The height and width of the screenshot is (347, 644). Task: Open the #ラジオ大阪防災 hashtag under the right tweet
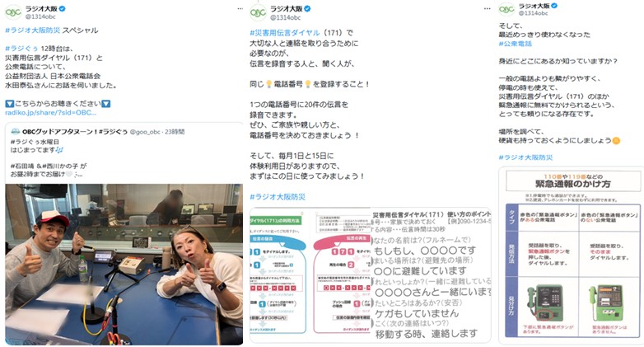525,157
